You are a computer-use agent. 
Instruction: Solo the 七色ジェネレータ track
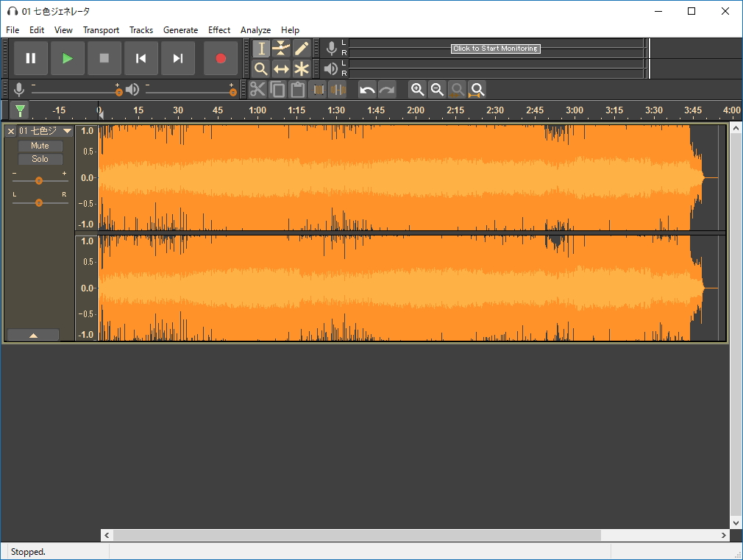pyautogui.click(x=40, y=159)
